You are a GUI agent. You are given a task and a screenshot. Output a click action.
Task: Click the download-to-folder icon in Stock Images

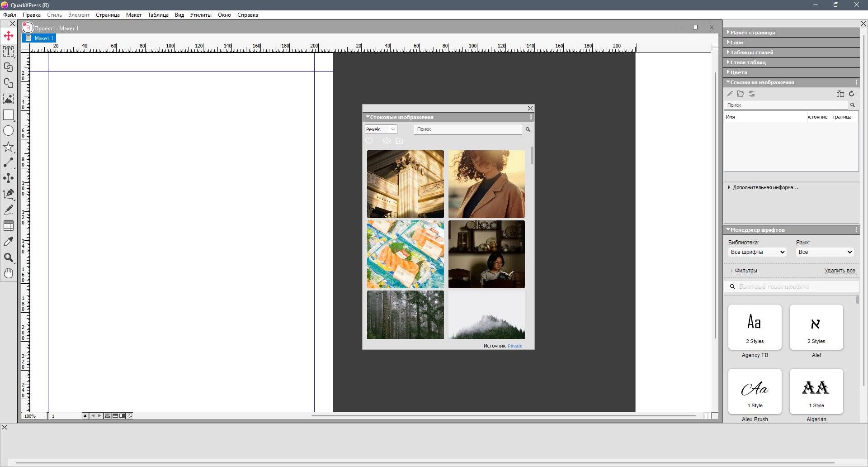(x=399, y=141)
